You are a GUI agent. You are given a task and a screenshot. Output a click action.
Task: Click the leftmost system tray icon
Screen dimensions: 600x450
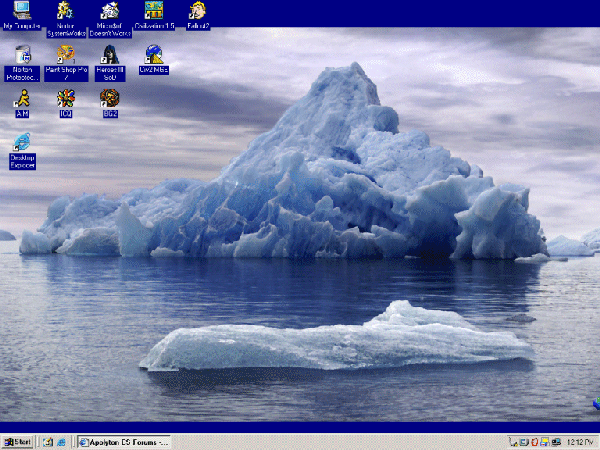pyautogui.click(x=512, y=442)
